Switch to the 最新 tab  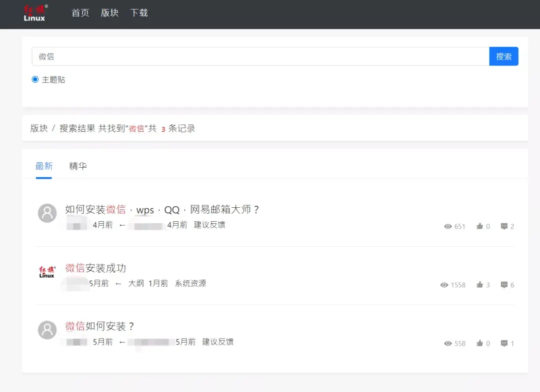(x=43, y=166)
